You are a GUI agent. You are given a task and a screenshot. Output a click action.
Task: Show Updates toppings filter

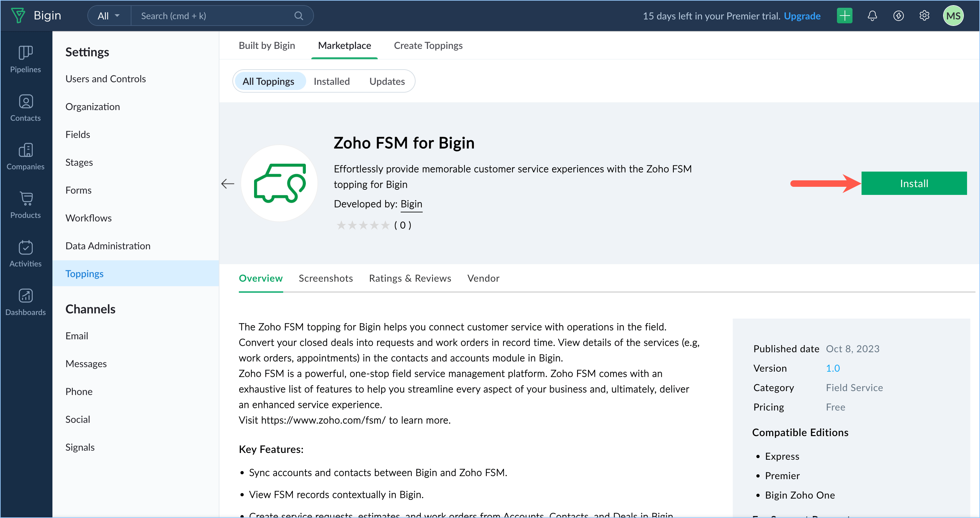pos(387,81)
